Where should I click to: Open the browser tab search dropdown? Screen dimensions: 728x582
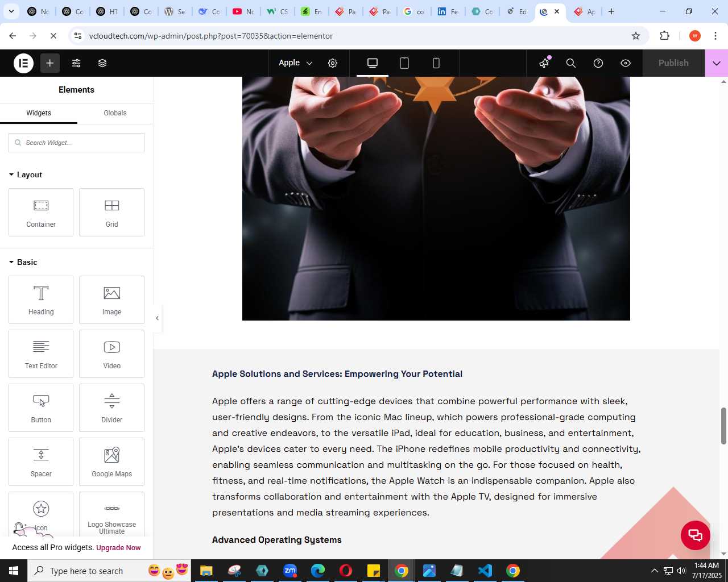11,11
